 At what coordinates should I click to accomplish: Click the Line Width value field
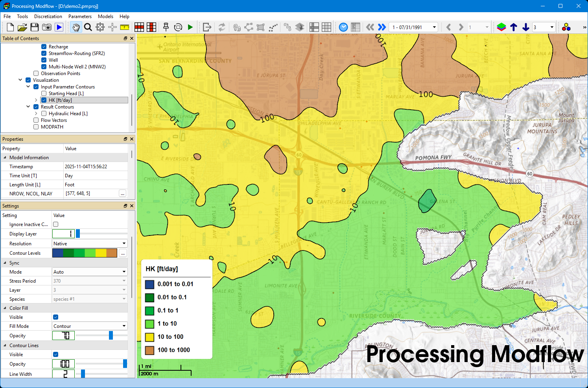pos(63,374)
